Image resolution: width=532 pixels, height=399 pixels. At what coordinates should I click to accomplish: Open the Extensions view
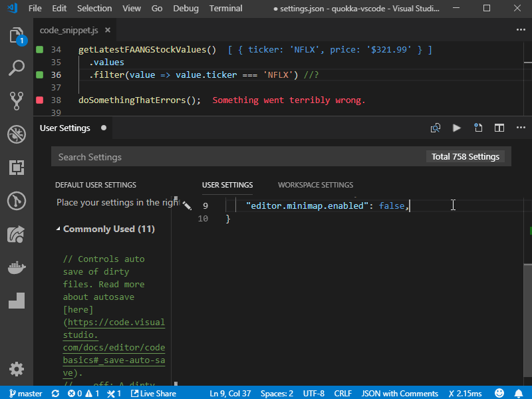point(17,168)
